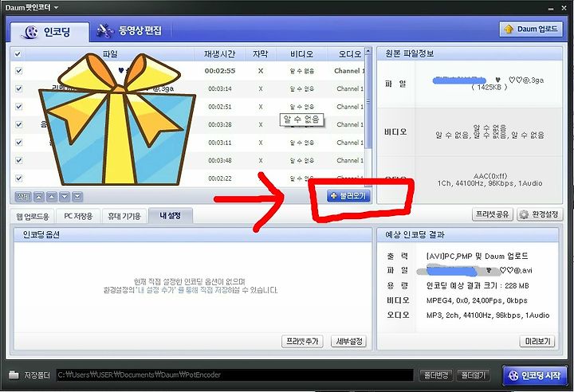Move selected file down one position

[65, 197]
